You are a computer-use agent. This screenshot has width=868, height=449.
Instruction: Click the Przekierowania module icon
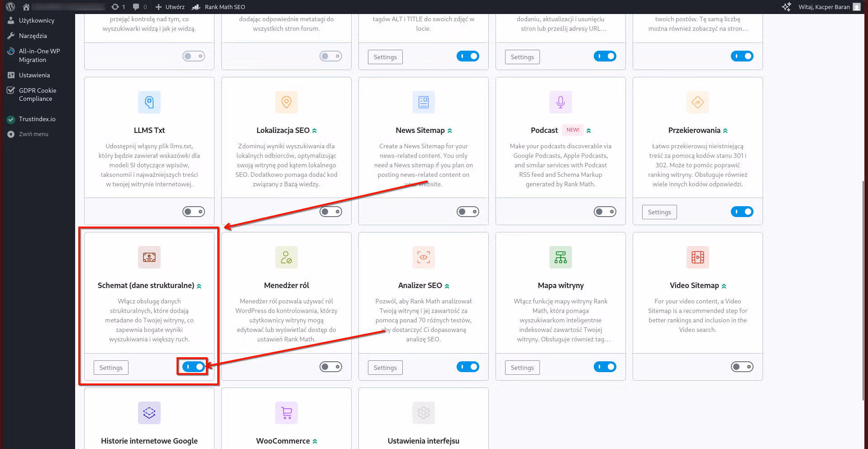tap(697, 102)
